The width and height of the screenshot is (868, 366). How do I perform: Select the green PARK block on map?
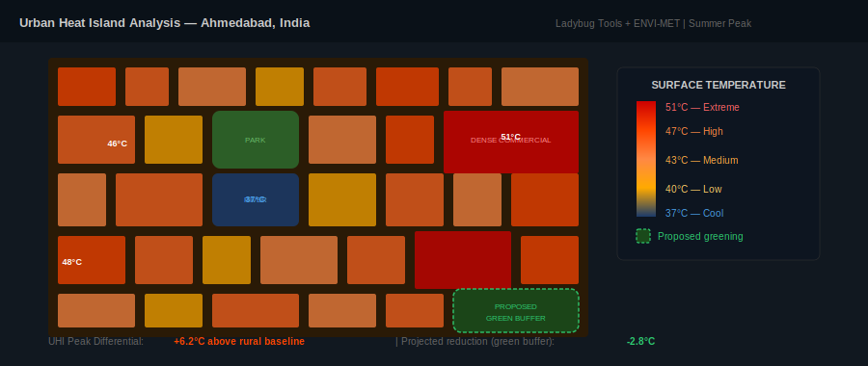256,140
